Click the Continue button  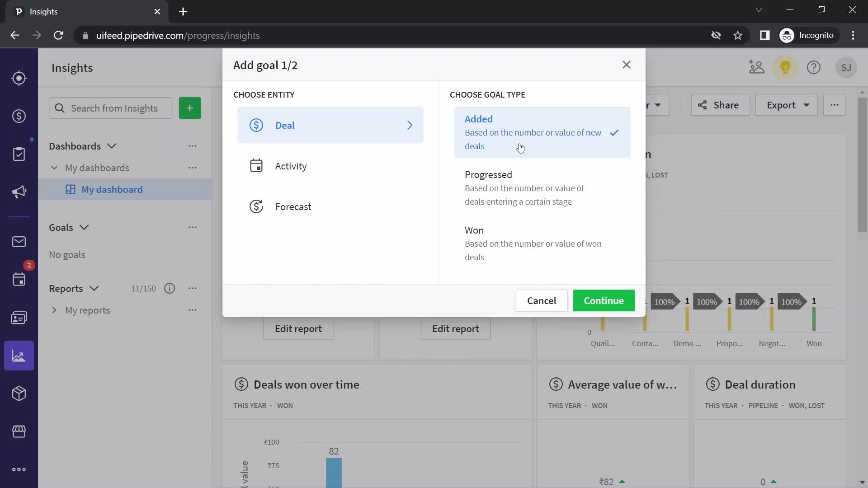click(604, 300)
